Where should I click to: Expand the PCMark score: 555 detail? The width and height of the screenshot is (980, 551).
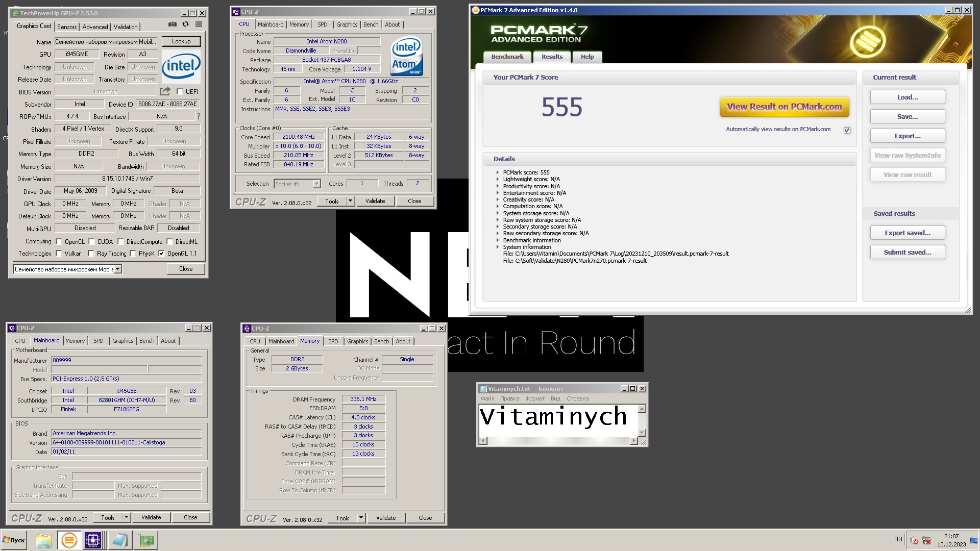point(498,172)
